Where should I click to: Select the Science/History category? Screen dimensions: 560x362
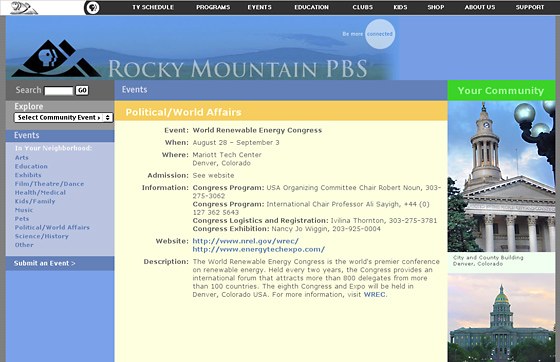[41, 236]
